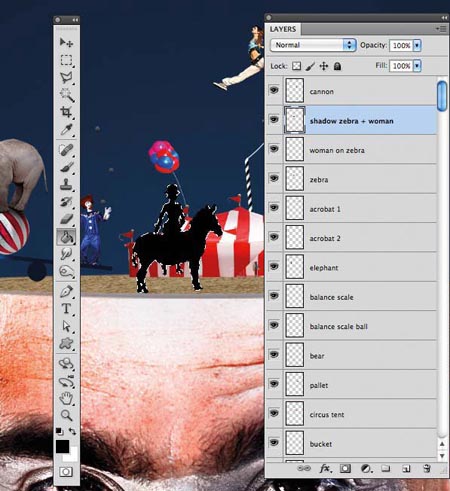Toggle Quick Mask mode
The image size is (450, 491).
pos(66,472)
